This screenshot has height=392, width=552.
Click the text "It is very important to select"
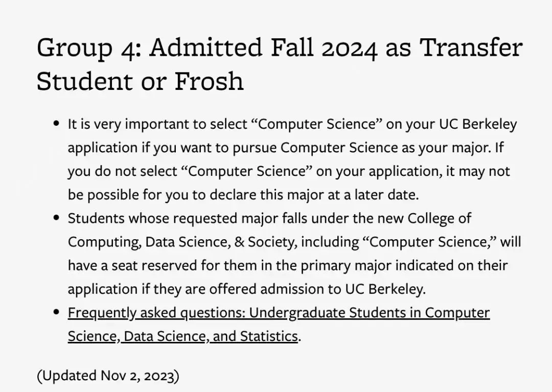point(157,124)
